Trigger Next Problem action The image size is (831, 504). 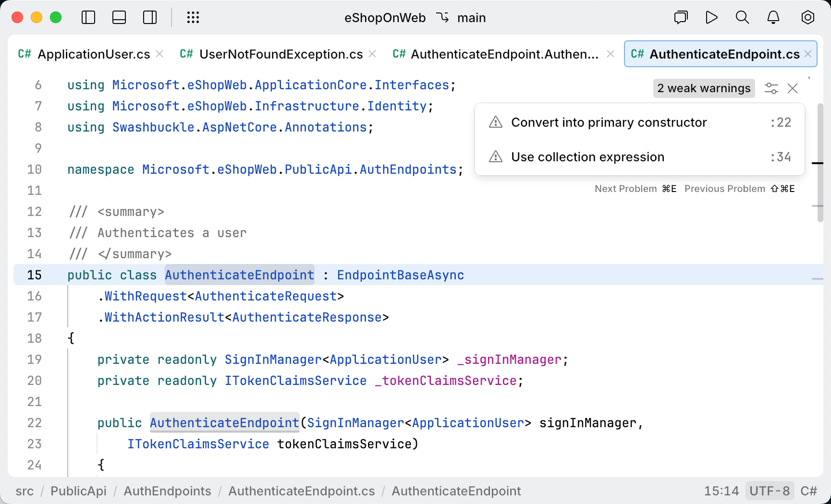pyautogui.click(x=625, y=188)
